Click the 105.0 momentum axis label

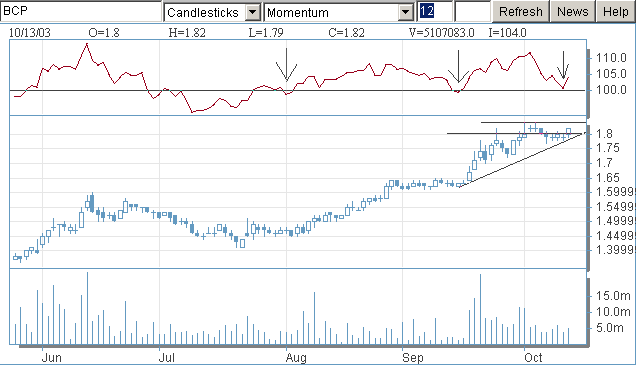pos(611,74)
